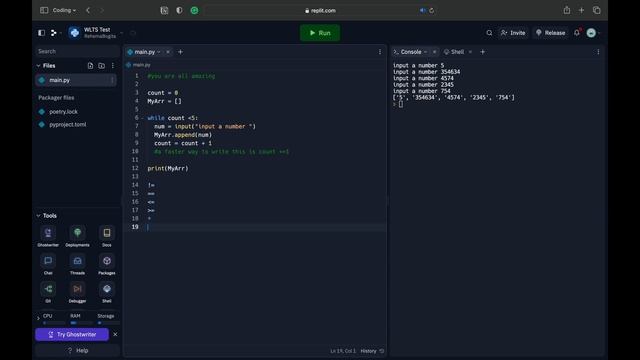Create a new file in Files
Screen dimensions: 640x360
click(90, 66)
